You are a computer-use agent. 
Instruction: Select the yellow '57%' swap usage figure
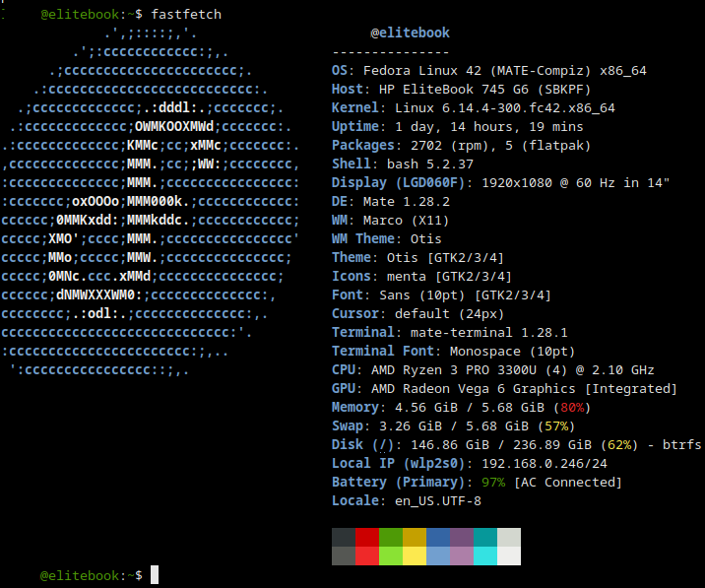pyautogui.click(x=556, y=426)
